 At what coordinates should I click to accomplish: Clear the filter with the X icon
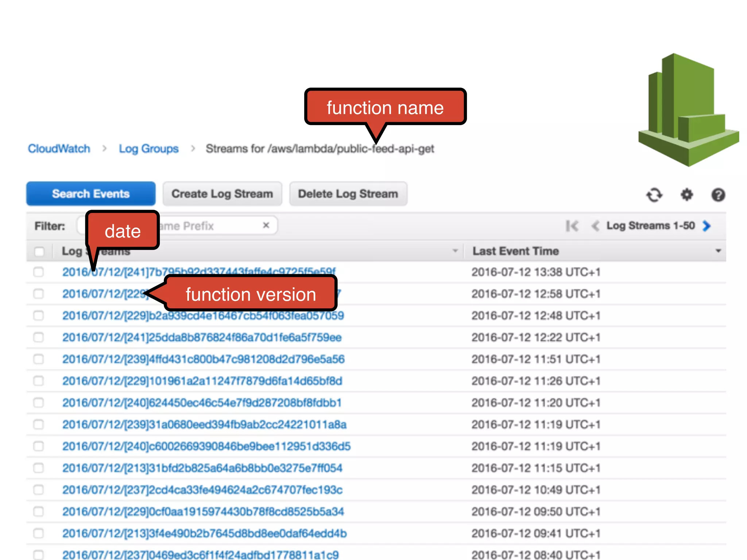tap(266, 225)
